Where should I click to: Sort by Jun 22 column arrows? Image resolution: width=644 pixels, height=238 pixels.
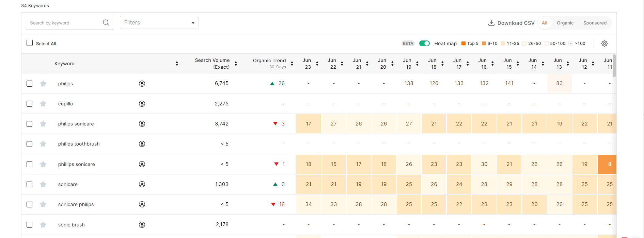342,64
